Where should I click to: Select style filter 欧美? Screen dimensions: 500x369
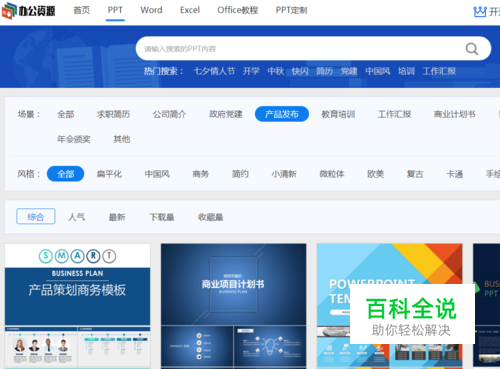click(x=376, y=174)
